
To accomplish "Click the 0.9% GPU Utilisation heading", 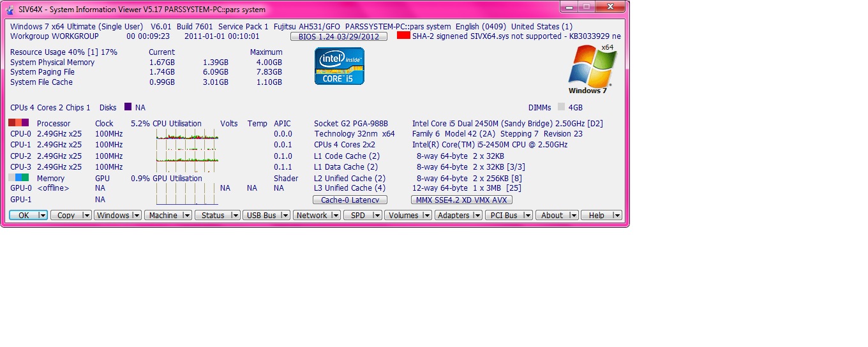I will point(166,179).
